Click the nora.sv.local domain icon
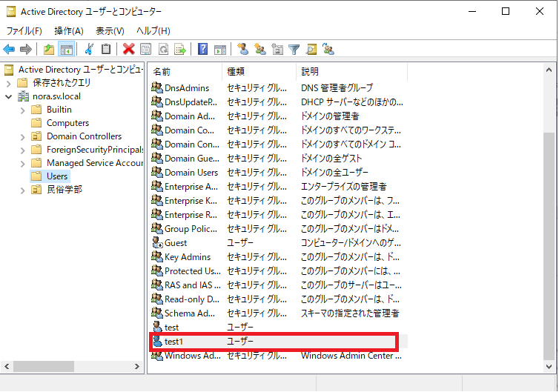The height and width of the screenshot is (392, 559). [23, 96]
